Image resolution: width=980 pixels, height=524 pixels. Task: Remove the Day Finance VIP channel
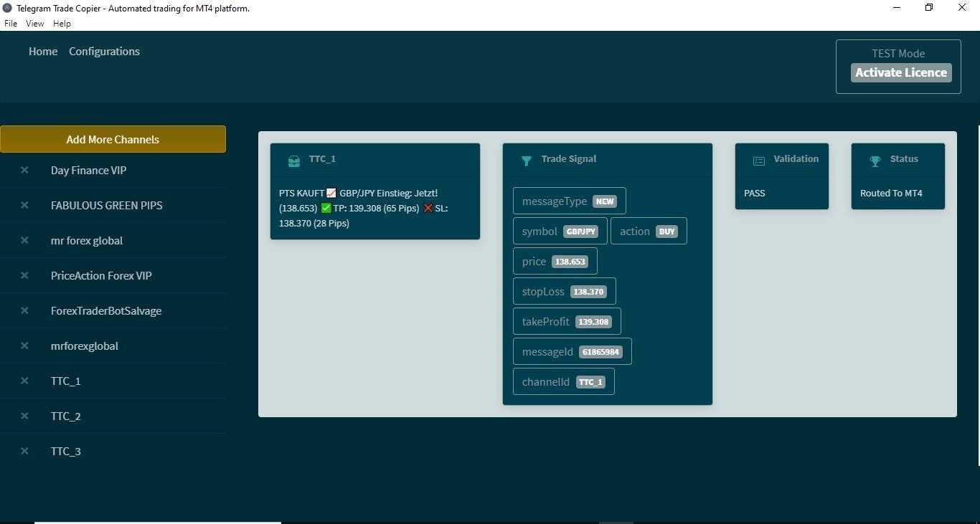tap(24, 170)
